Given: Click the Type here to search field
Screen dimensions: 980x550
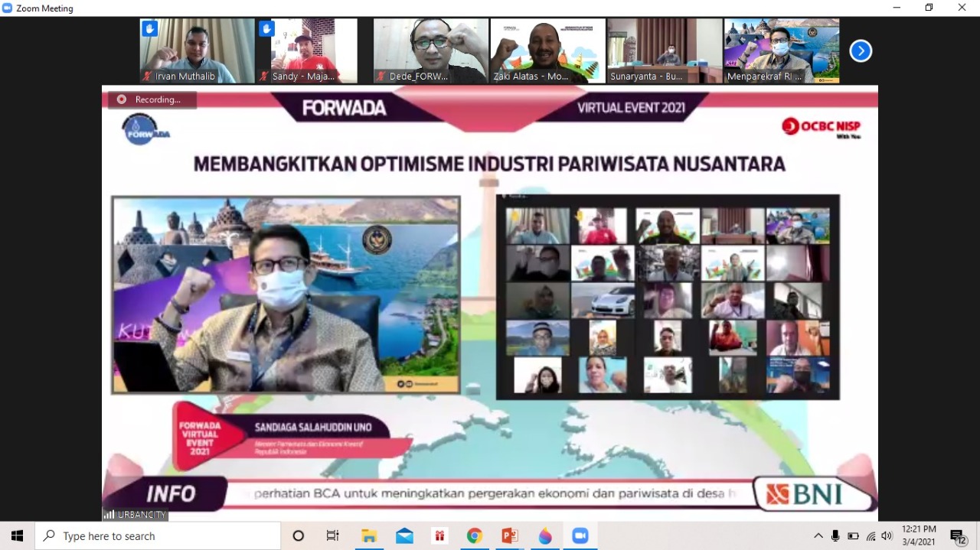Looking at the screenshot, I should click(x=153, y=535).
